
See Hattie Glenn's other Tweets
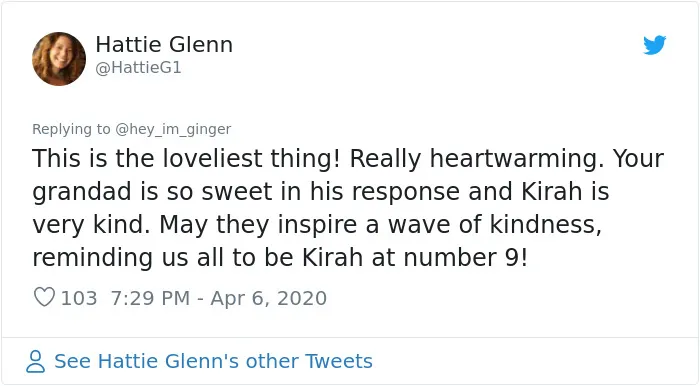click(x=213, y=361)
